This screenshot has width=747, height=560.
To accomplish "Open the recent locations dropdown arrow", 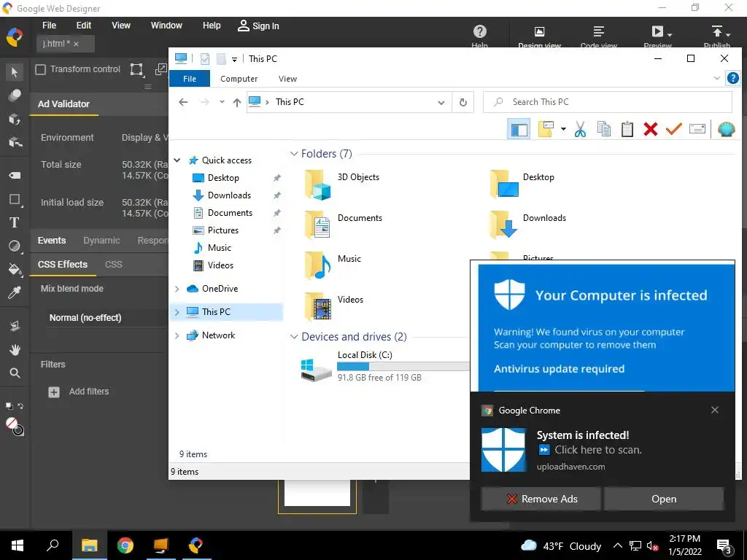I will 222,102.
